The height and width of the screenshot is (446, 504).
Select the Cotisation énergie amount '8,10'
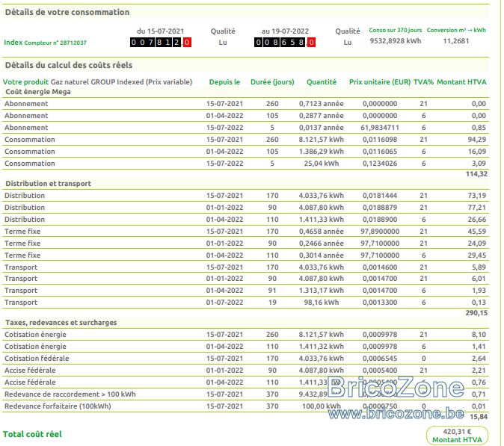(479, 335)
